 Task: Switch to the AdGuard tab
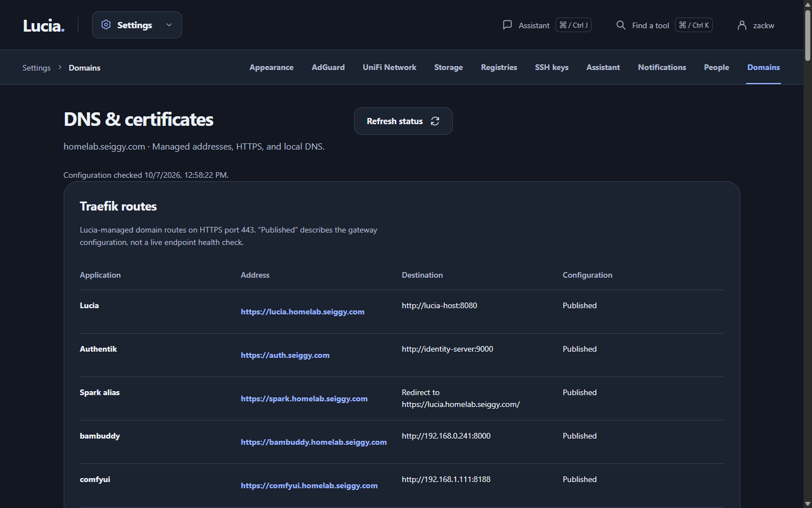(x=328, y=67)
